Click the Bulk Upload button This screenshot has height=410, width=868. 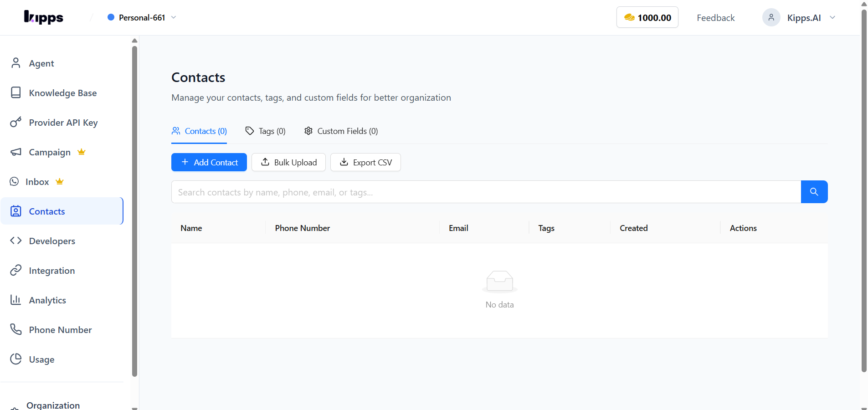coord(288,162)
